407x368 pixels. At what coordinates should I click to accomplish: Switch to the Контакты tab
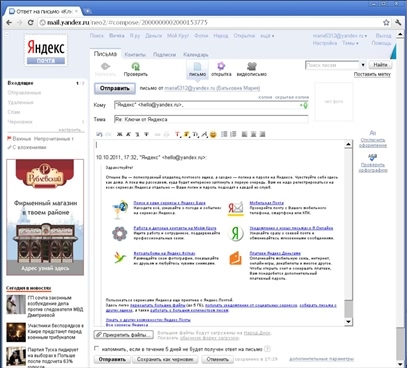point(135,55)
